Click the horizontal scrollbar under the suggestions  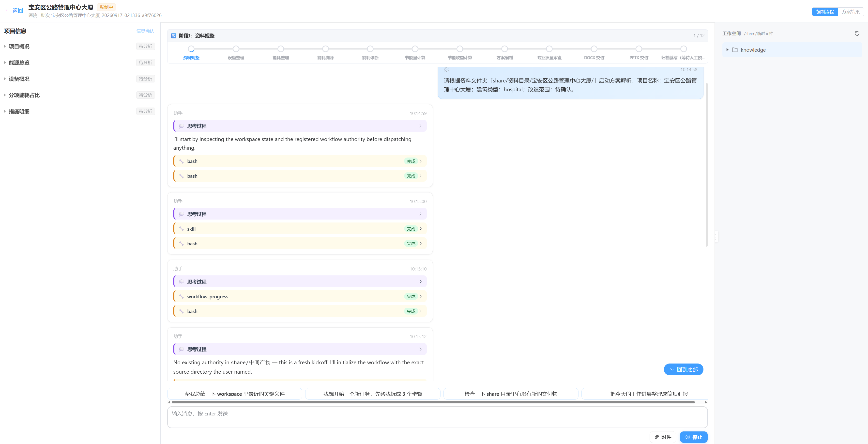pyautogui.click(x=433, y=402)
